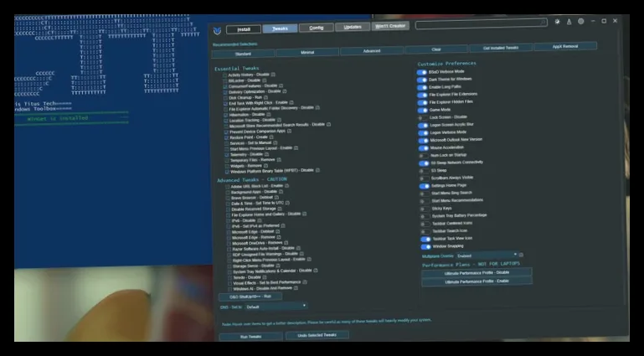Screen dimensions: 644x356
Task: Open the round settings icon in title bar
Action: (580, 21)
